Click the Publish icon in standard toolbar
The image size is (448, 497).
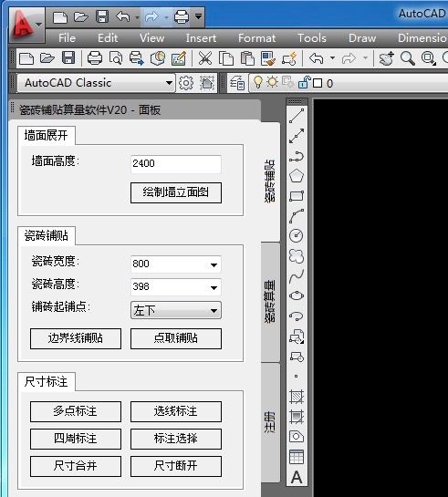pyautogui.click(x=137, y=58)
